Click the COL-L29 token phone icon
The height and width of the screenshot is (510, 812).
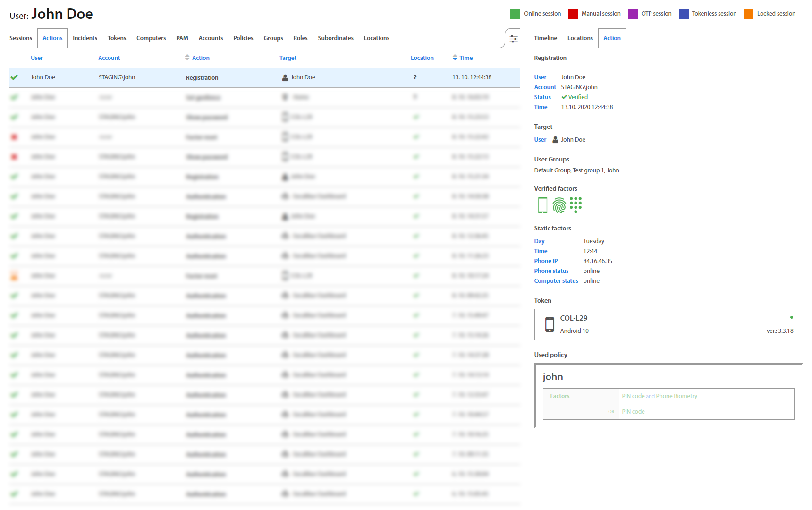click(550, 324)
